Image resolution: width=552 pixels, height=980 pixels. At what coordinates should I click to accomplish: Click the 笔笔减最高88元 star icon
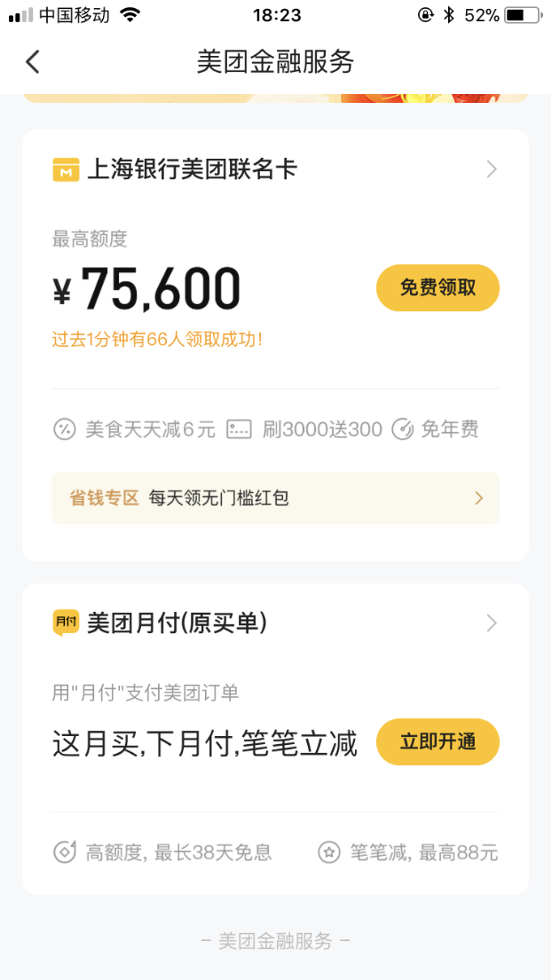pos(328,851)
